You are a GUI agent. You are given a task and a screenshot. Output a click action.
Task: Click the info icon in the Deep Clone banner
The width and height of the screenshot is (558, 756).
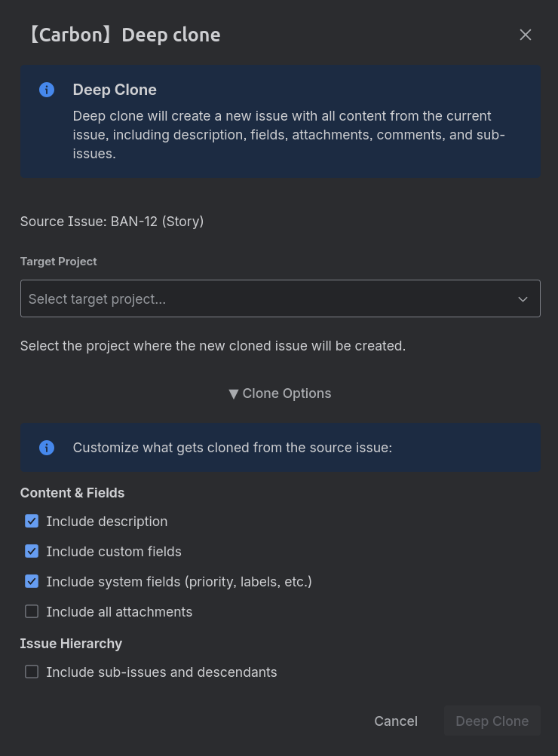pos(47,90)
